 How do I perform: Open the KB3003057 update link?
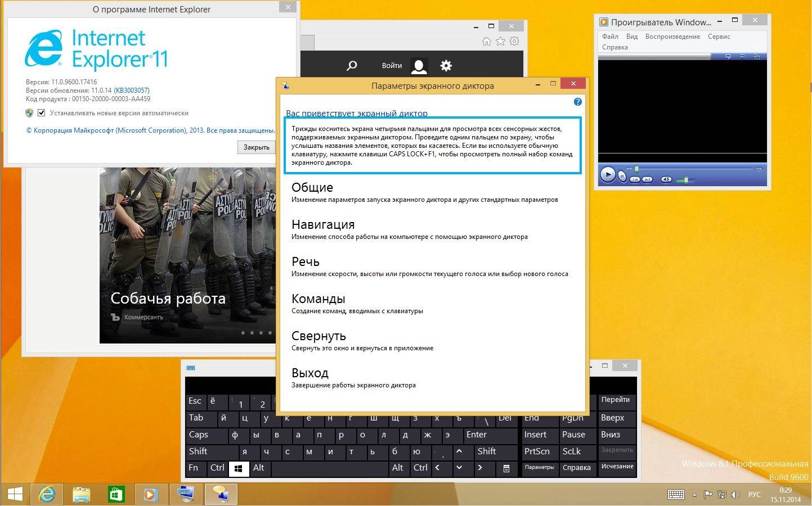[x=132, y=91]
